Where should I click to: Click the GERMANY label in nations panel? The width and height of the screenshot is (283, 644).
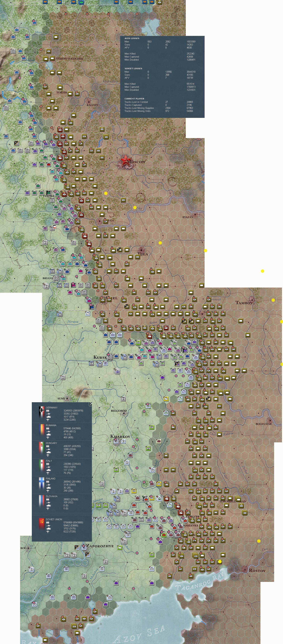[x=52, y=408]
